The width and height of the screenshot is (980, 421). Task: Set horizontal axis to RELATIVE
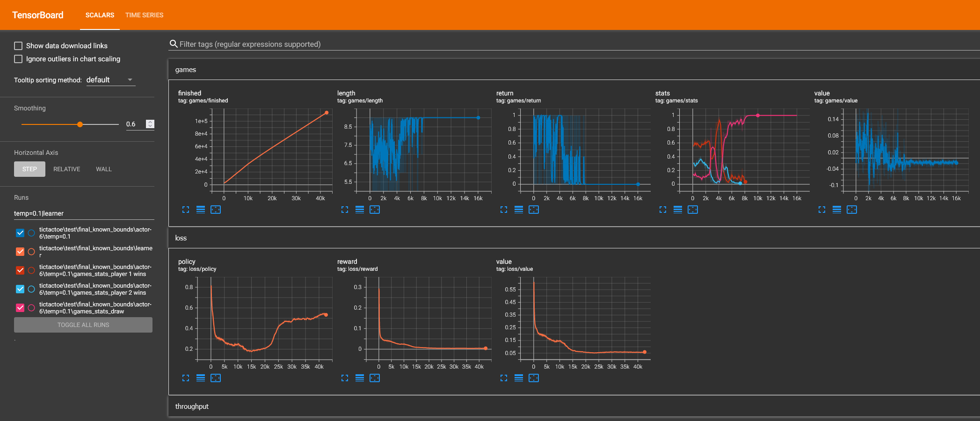(x=67, y=169)
